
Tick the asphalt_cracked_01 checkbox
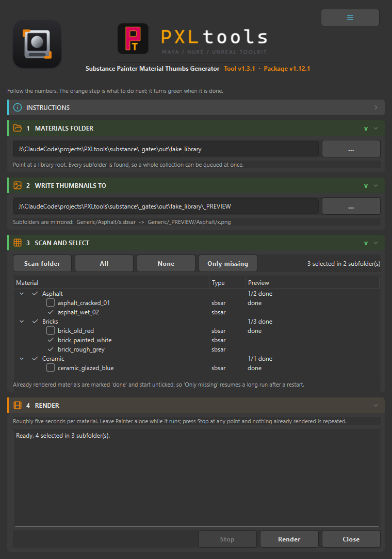pyautogui.click(x=51, y=302)
